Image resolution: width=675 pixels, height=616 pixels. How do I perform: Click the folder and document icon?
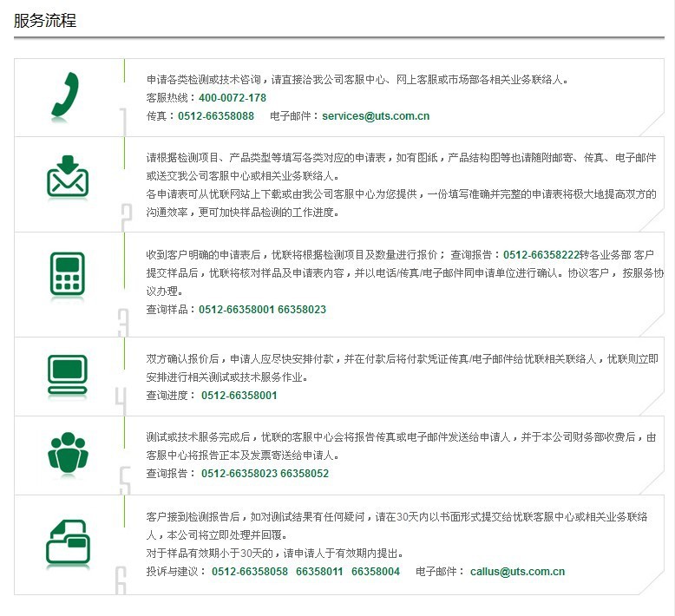[x=67, y=544]
